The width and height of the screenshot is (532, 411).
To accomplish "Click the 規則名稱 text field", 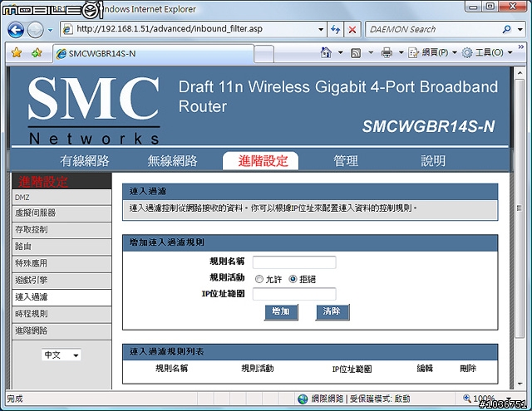I will pyautogui.click(x=294, y=262).
